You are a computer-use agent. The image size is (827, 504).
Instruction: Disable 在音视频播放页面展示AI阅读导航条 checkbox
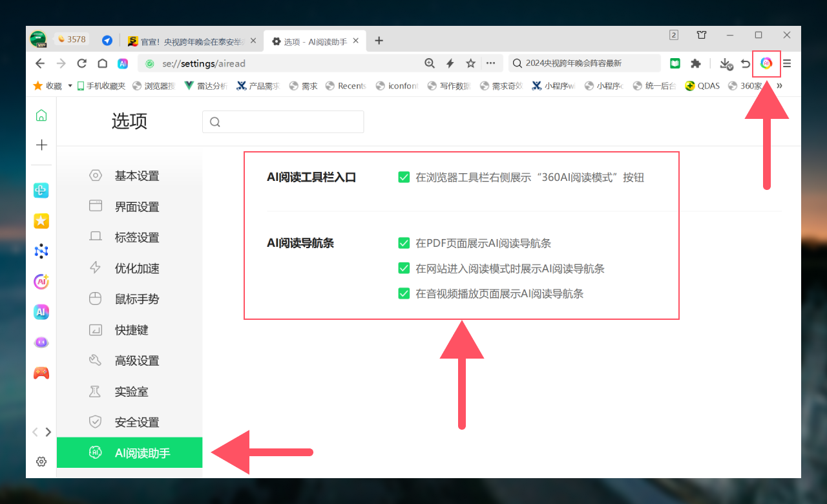[404, 293]
